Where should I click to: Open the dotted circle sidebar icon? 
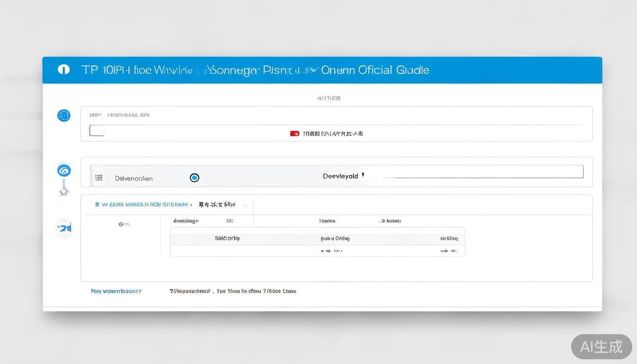pyautogui.click(x=64, y=228)
